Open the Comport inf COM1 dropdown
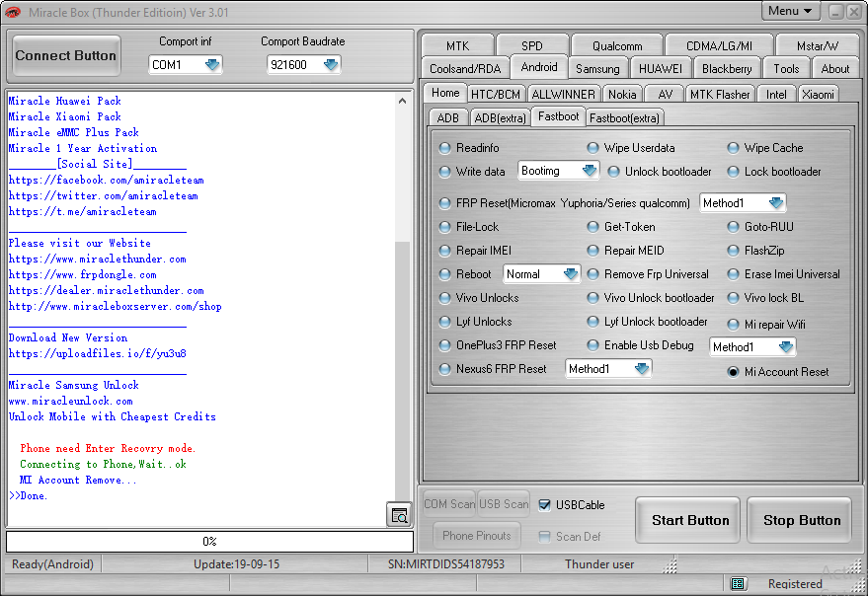This screenshot has height=596, width=868. pyautogui.click(x=185, y=65)
